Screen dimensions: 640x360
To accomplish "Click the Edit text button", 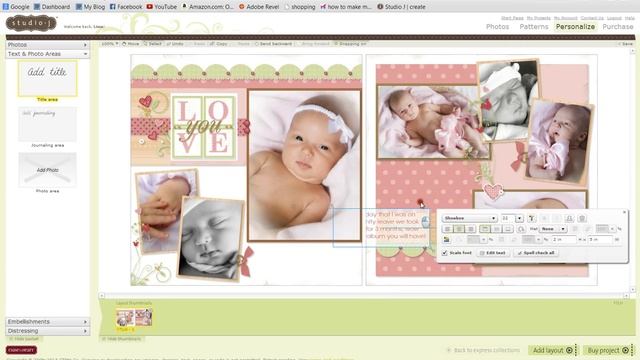I will click(x=493, y=253).
